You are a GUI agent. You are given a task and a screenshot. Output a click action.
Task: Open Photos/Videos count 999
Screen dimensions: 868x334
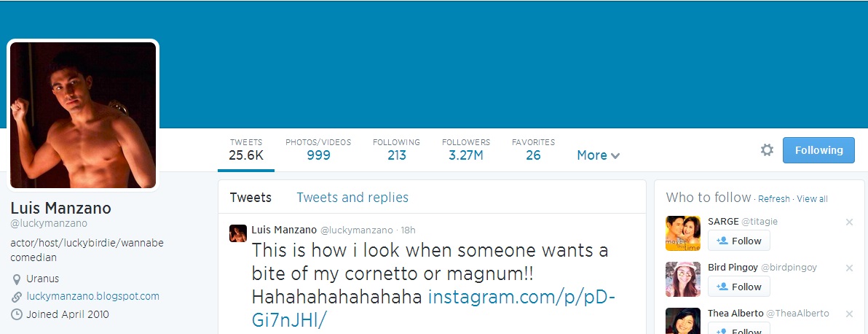click(318, 149)
